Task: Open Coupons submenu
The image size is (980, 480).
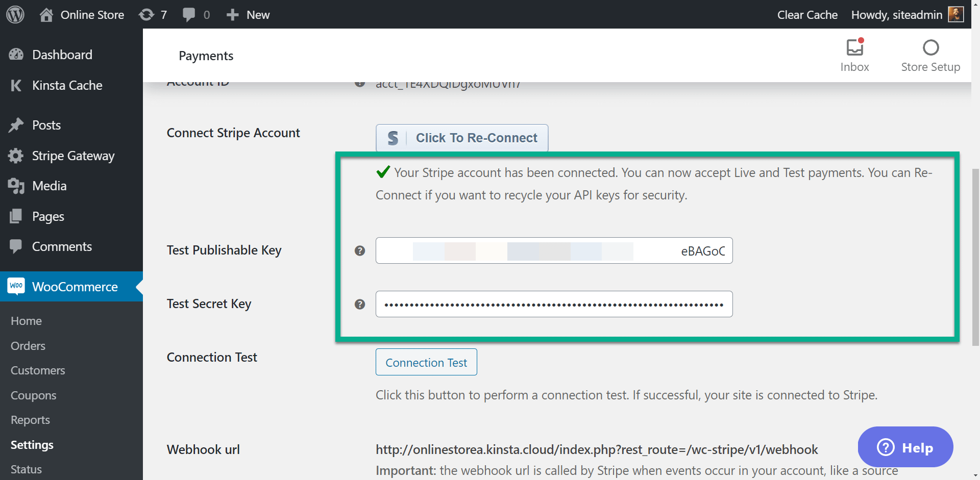Action: 34,395
